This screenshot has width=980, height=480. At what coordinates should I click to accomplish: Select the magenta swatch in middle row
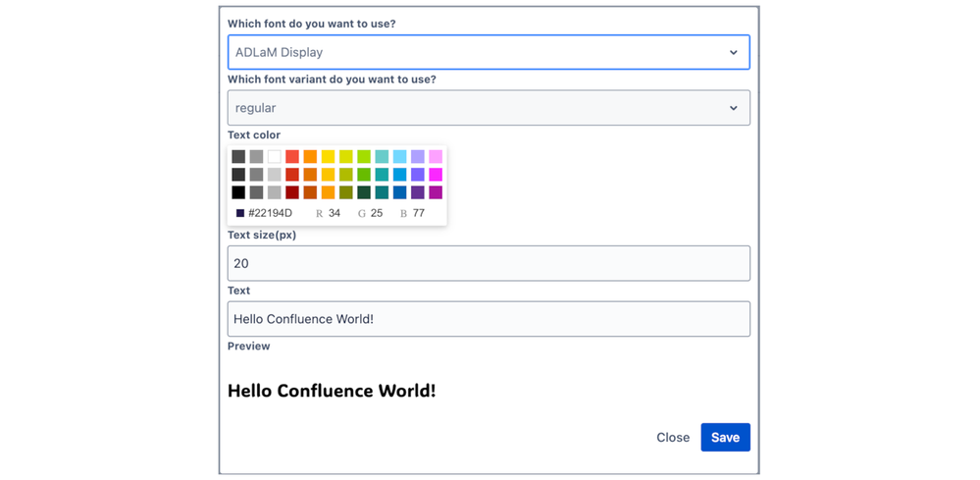point(436,175)
